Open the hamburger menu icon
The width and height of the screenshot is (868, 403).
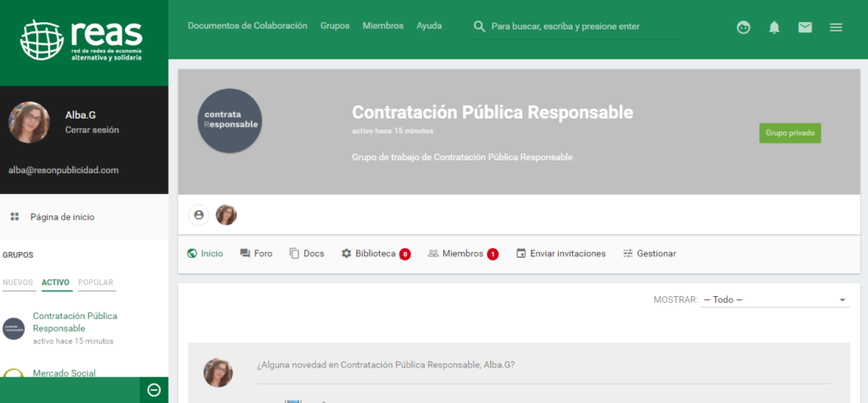(836, 27)
